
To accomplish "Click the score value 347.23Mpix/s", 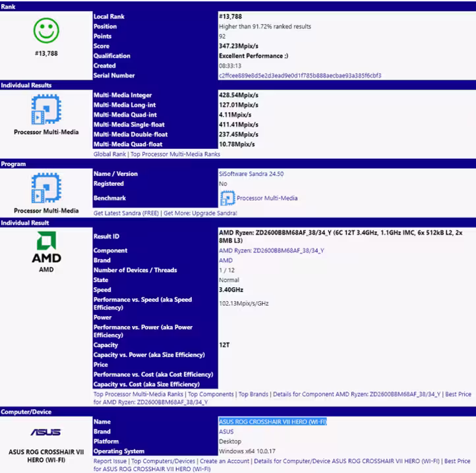I will click(239, 46).
